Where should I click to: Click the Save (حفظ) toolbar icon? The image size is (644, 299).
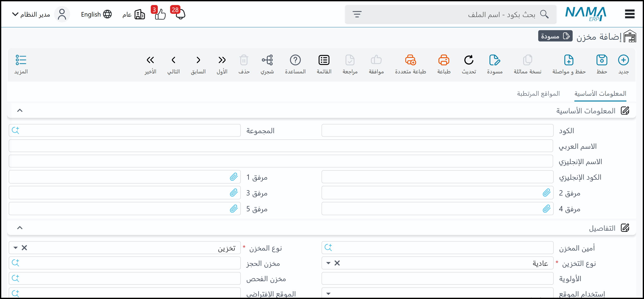pos(602,60)
